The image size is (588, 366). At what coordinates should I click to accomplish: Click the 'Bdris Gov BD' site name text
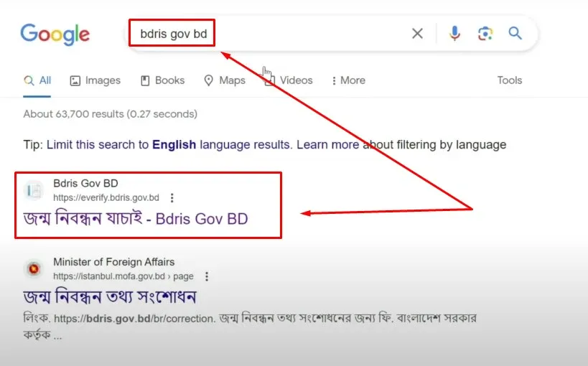(85, 184)
